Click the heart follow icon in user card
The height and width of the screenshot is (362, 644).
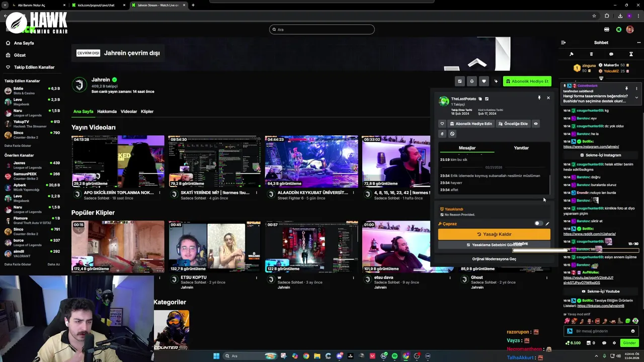point(442,124)
